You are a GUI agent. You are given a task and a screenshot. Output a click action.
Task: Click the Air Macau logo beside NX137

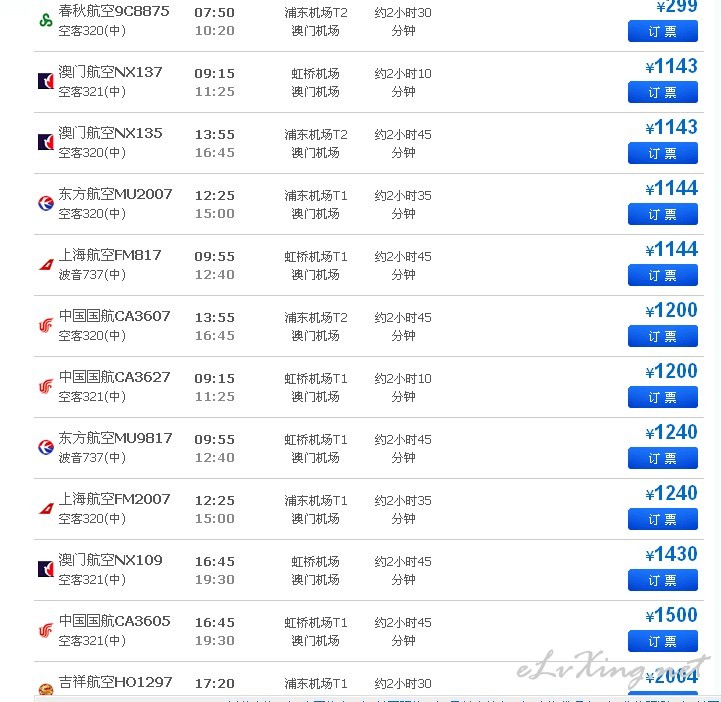tap(46, 81)
